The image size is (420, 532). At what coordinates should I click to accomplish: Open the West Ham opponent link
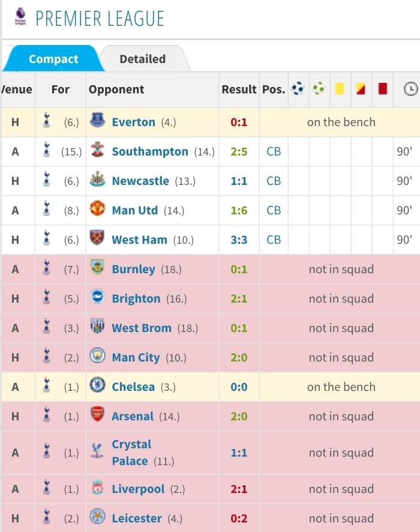click(x=139, y=240)
